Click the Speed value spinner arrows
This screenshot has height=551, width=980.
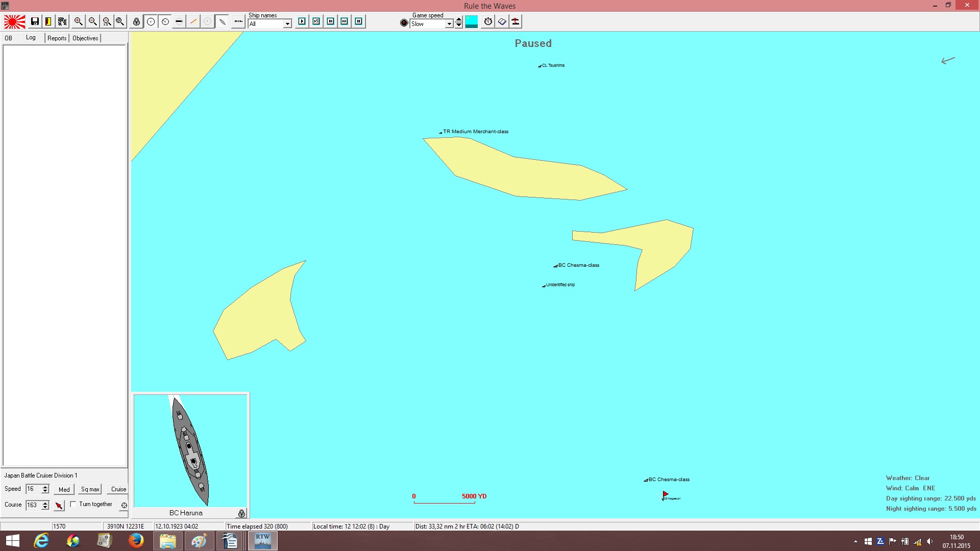click(45, 489)
